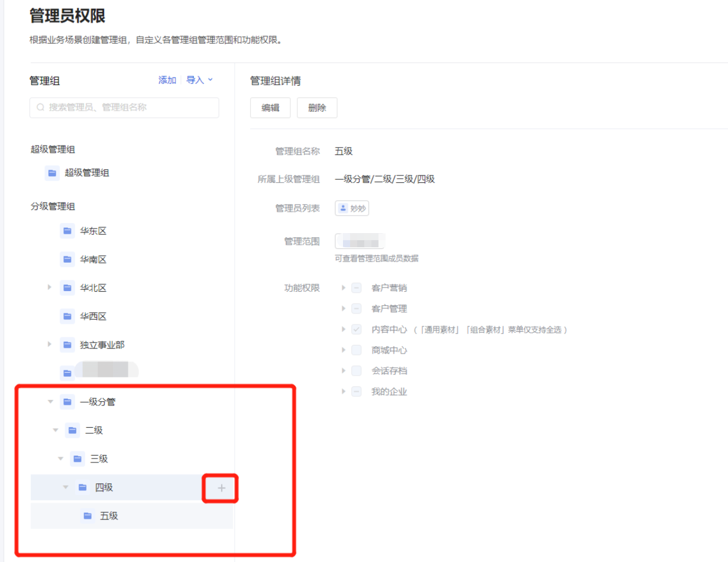Image resolution: width=728 pixels, height=562 pixels.
Task: Click the 删除 button
Action: [x=317, y=108]
